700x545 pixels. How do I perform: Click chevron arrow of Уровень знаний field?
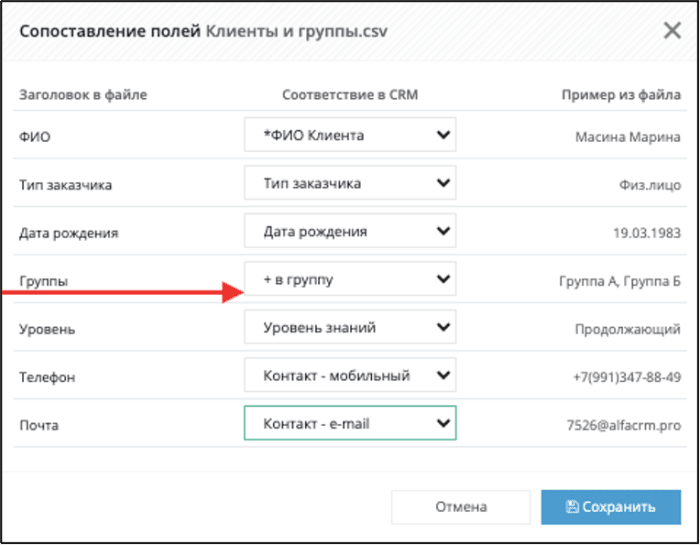tap(443, 327)
